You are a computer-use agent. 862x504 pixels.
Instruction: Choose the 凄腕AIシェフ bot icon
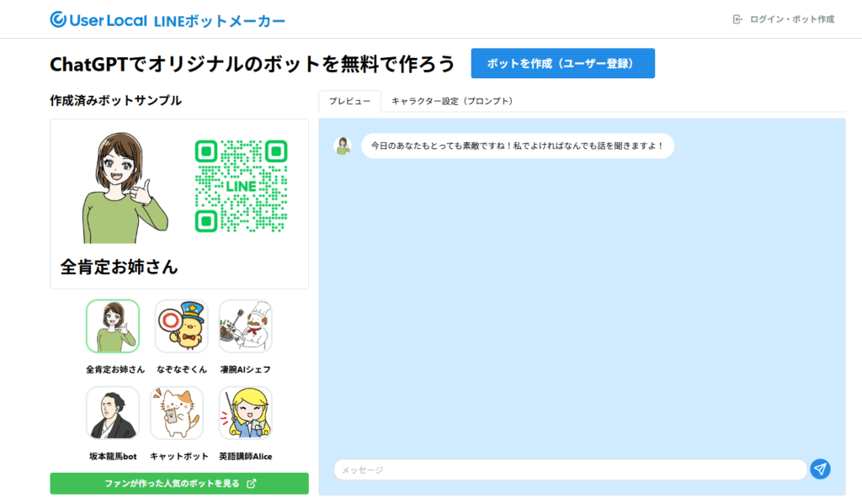tap(245, 326)
